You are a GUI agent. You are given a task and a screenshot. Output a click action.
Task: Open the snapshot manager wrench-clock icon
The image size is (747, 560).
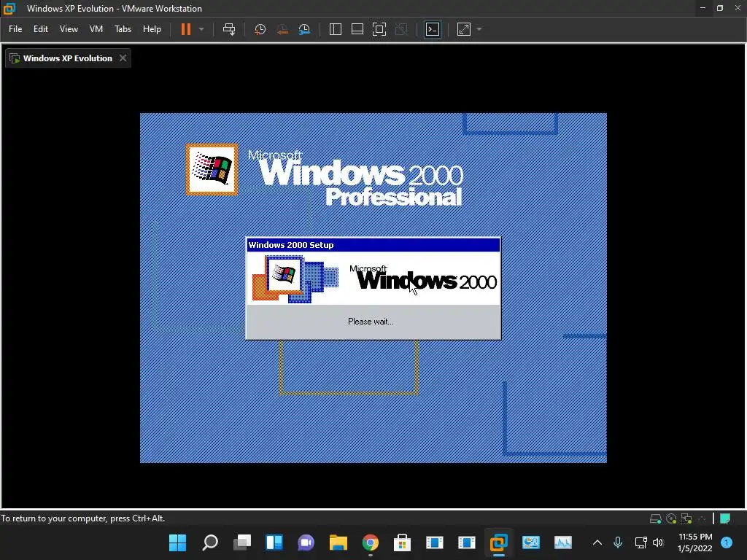pyautogui.click(x=304, y=29)
